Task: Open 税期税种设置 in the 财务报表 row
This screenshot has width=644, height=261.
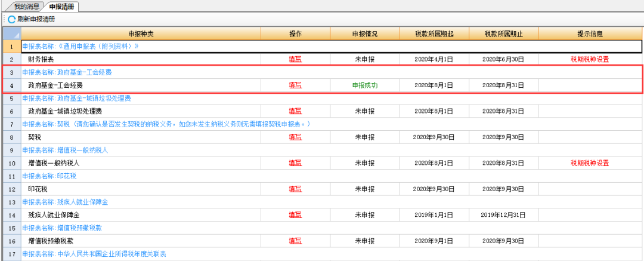Action: pyautogui.click(x=589, y=59)
